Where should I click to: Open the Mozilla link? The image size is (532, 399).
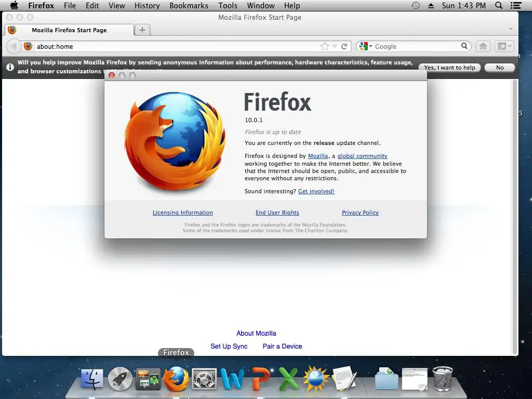pyautogui.click(x=318, y=156)
